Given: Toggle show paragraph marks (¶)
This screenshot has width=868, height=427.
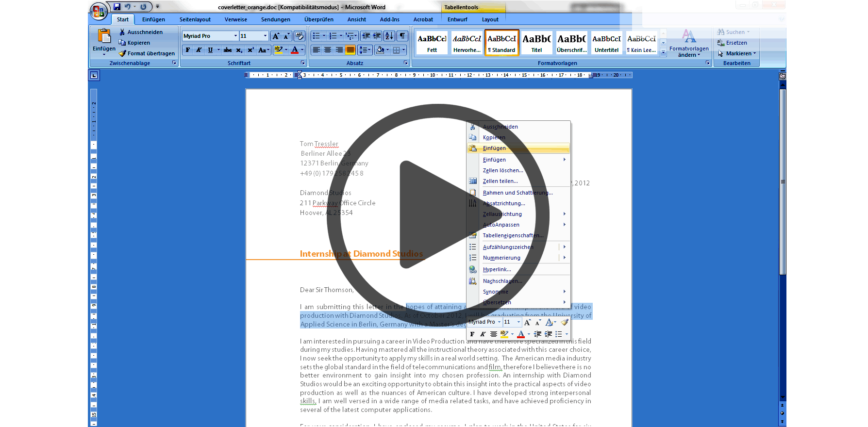Looking at the screenshot, I should (x=402, y=36).
